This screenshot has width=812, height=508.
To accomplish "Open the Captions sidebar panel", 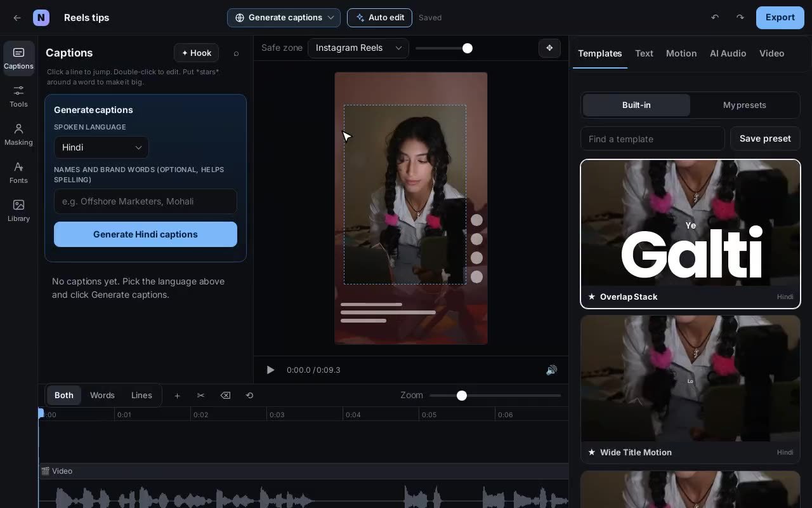I will (18, 58).
